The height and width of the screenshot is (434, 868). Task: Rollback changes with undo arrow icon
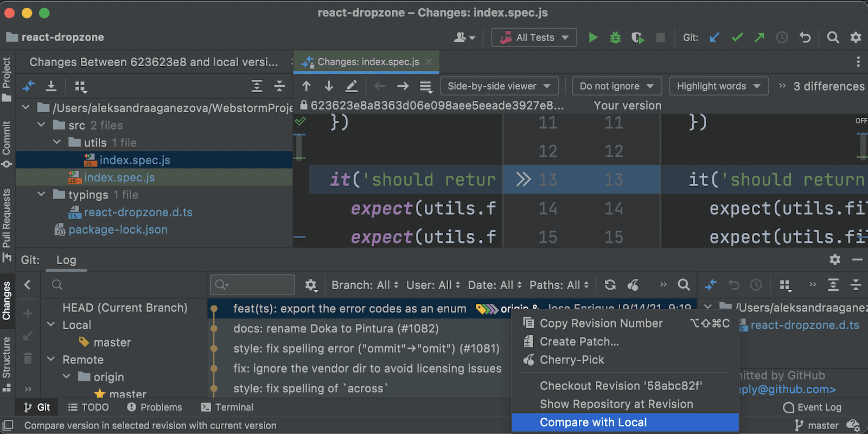805,37
